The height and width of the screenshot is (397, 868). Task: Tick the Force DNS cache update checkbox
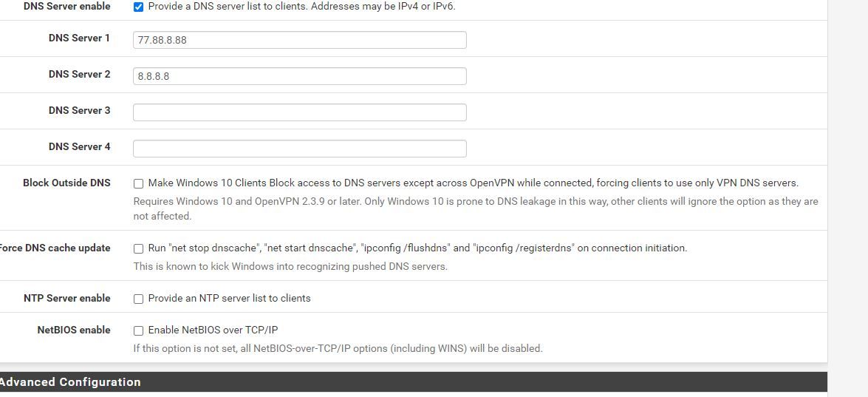[138, 248]
